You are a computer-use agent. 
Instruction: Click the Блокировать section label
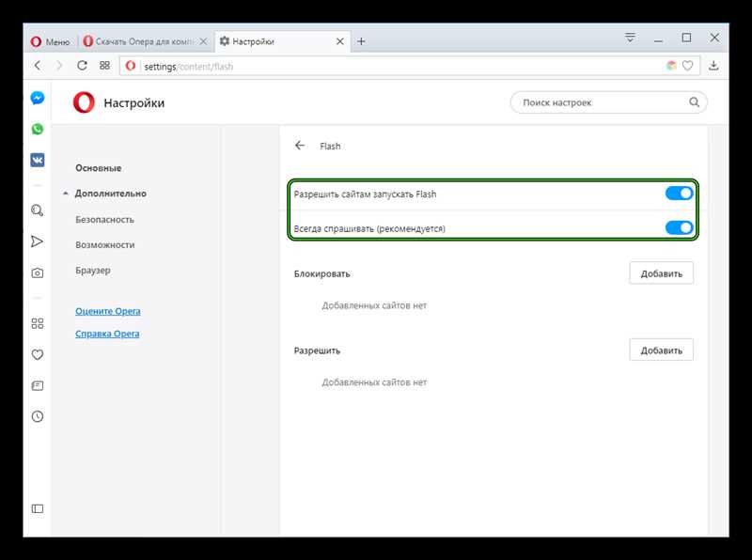321,273
